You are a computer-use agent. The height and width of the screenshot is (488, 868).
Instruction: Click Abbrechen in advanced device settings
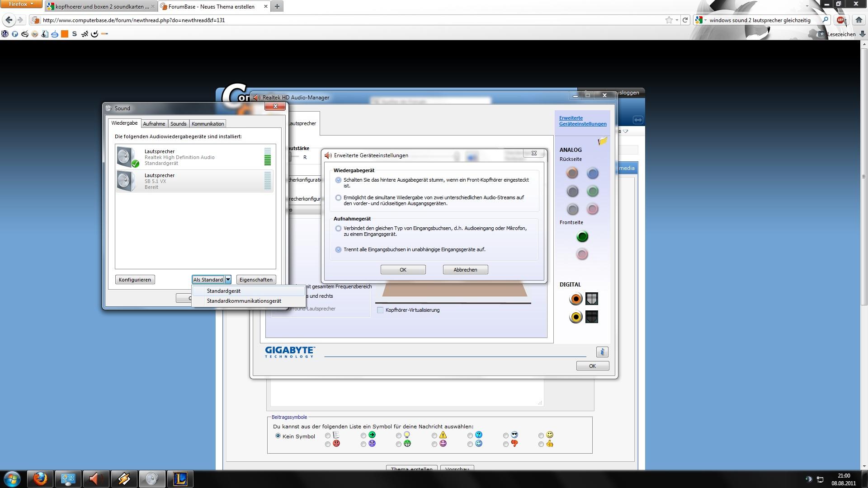click(465, 270)
